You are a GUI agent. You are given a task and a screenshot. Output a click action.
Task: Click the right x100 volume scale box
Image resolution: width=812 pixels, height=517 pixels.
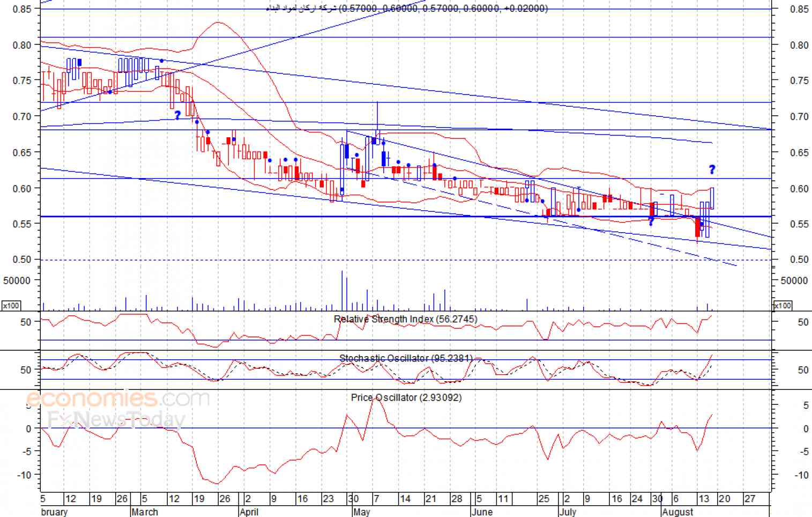click(783, 306)
